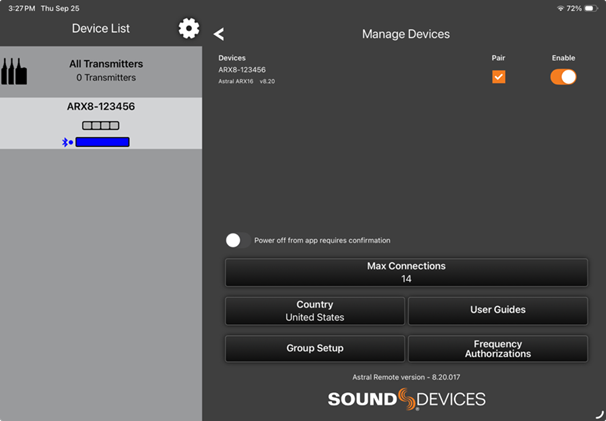Tap the Device List header
606x421 pixels.
click(x=101, y=28)
